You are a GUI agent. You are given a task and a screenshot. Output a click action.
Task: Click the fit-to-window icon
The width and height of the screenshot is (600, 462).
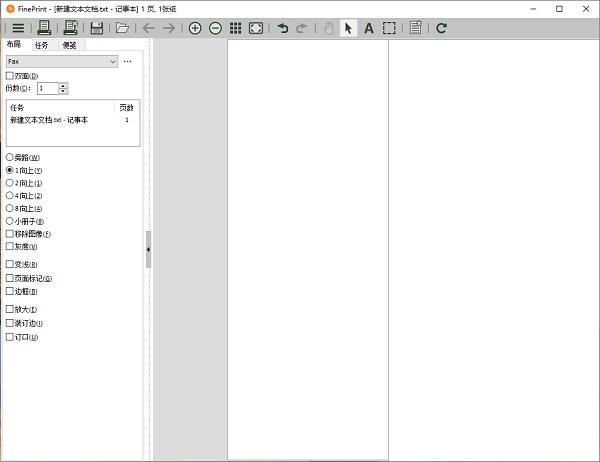point(257,29)
